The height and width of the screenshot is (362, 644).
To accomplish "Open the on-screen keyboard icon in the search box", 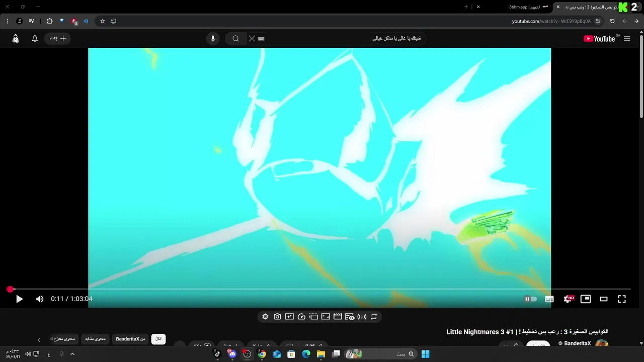I will click(x=261, y=39).
